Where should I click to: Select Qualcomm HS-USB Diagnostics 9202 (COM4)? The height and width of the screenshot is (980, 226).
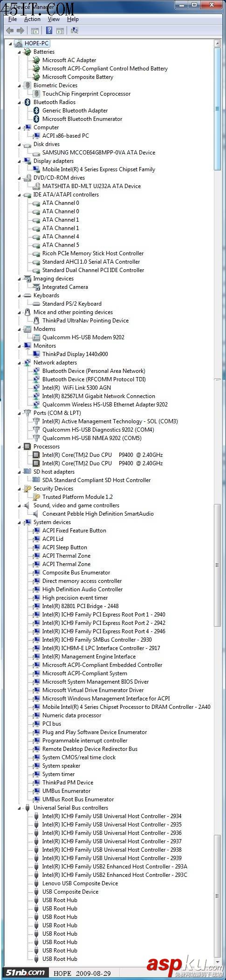[x=98, y=430]
